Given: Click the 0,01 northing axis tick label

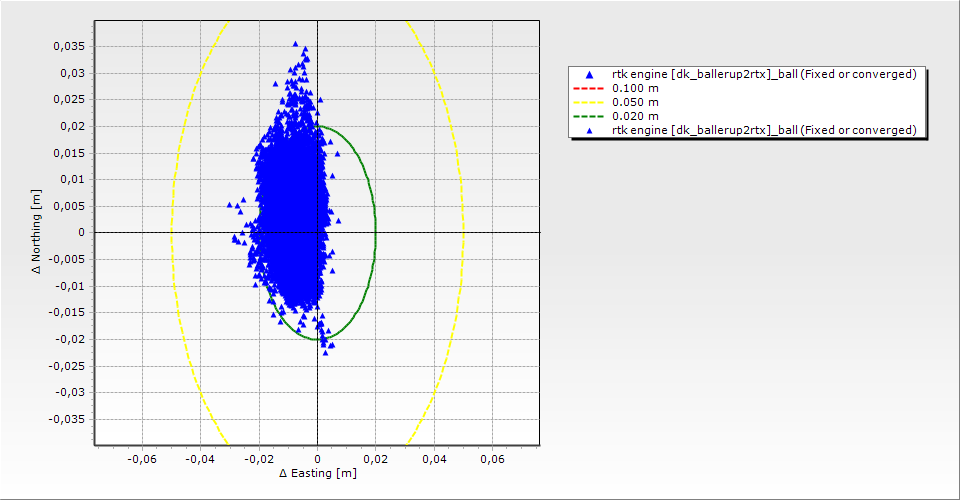Looking at the screenshot, I should click(72, 179).
